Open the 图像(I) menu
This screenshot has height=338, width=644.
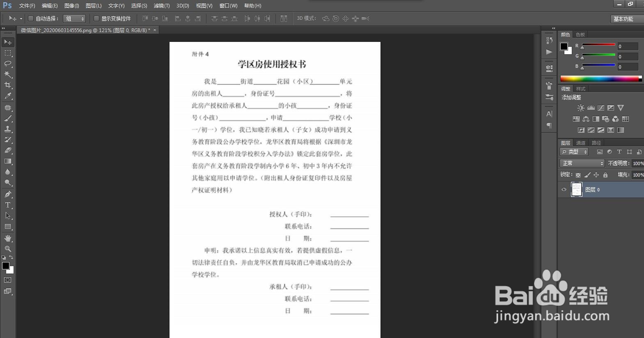point(71,6)
